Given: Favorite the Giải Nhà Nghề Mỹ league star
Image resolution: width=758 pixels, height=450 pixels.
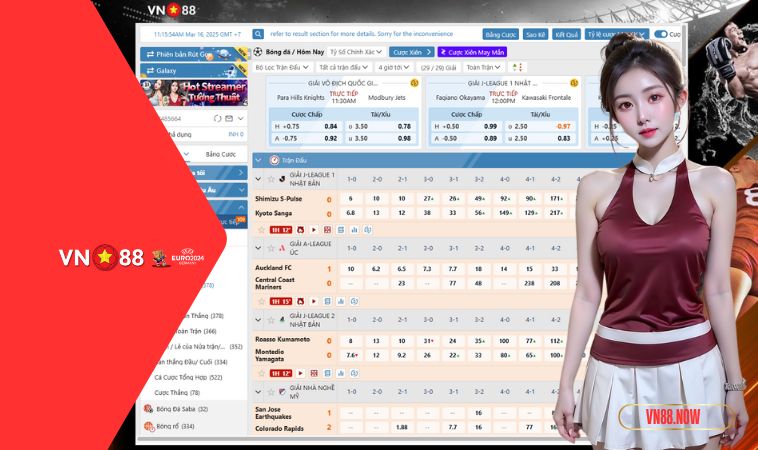Looking at the screenshot, I should (271, 392).
